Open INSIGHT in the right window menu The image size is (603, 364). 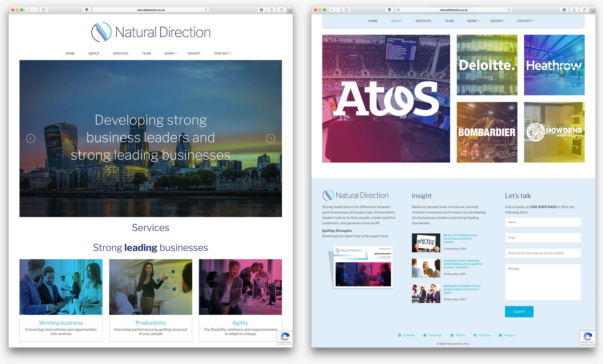(497, 21)
